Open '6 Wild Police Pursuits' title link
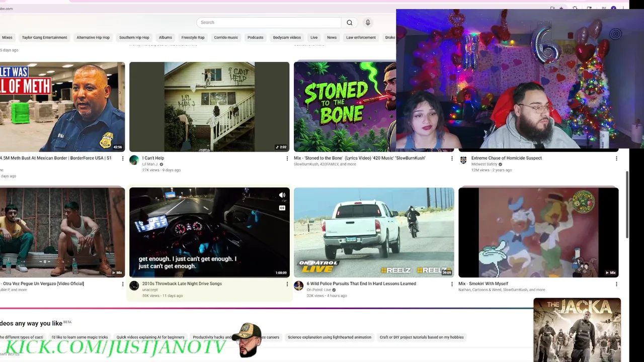This screenshot has width=644, height=362. point(361,284)
